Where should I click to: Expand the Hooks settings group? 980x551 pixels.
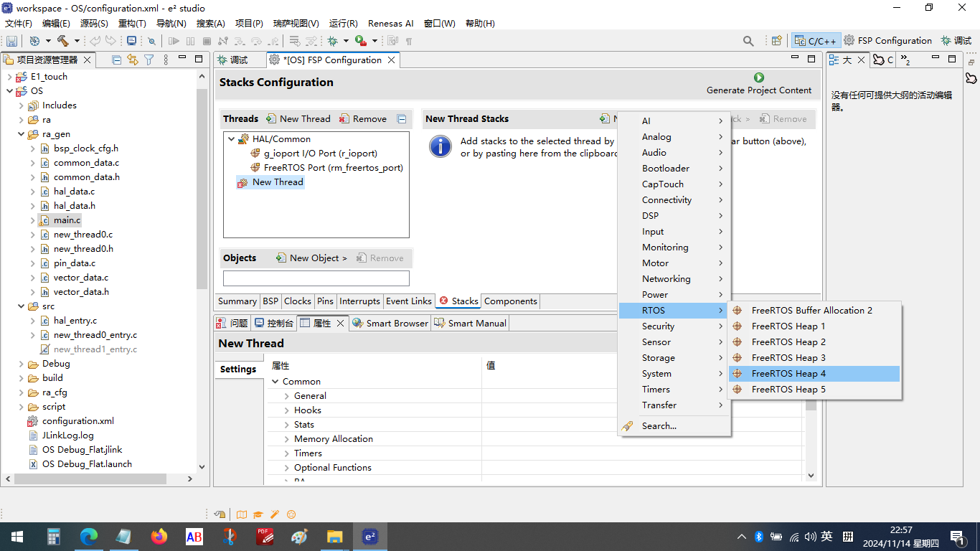click(286, 410)
